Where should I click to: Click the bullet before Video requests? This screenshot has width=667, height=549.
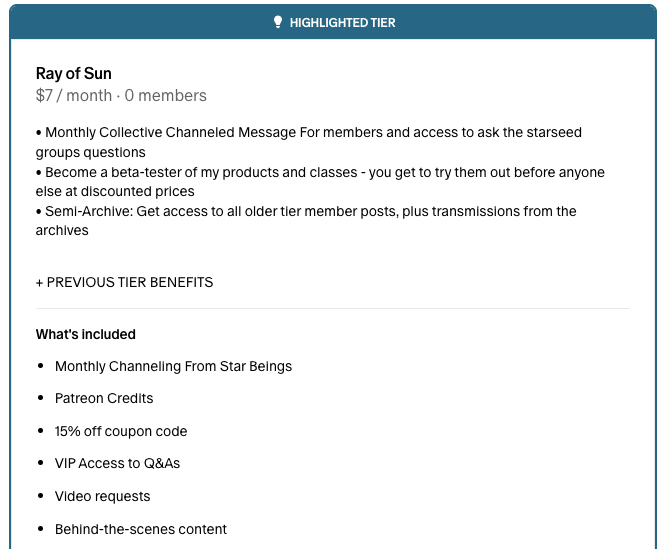click(x=41, y=496)
